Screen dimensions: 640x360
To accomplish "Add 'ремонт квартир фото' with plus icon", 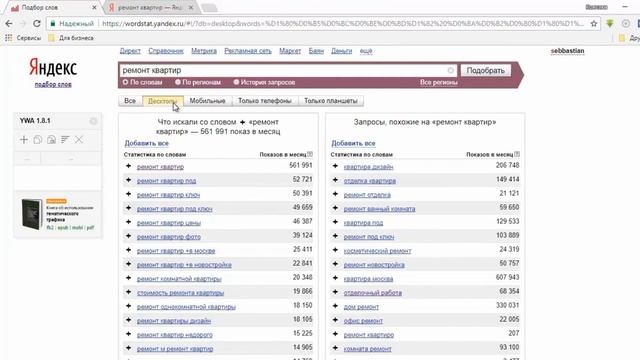I will [129, 236].
